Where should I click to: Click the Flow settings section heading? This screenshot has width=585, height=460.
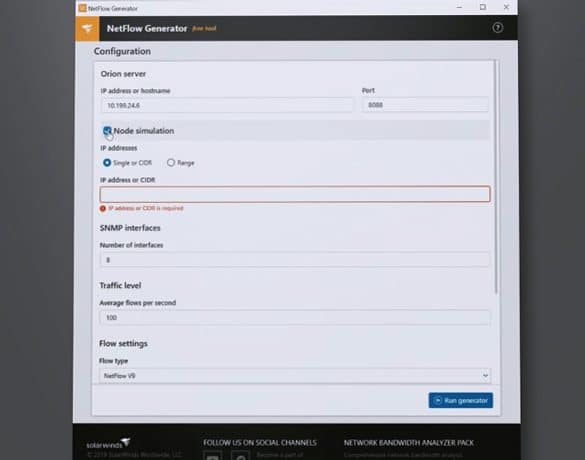123,343
